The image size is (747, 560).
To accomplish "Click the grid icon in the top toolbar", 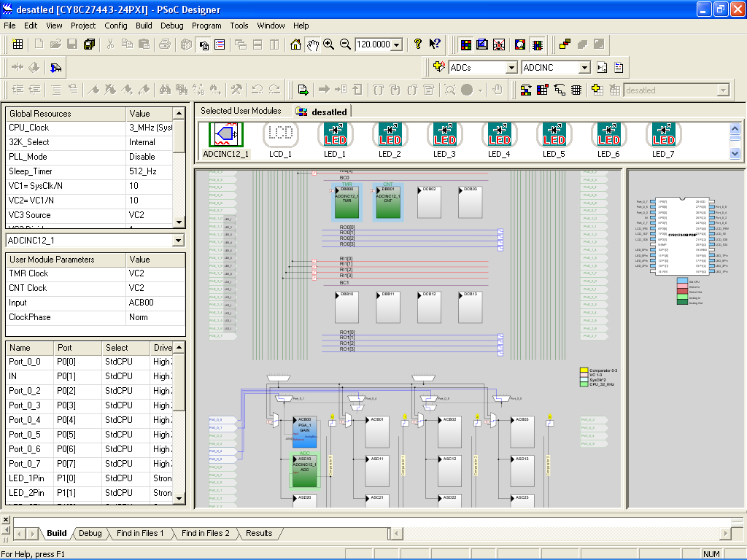I will pos(18,44).
